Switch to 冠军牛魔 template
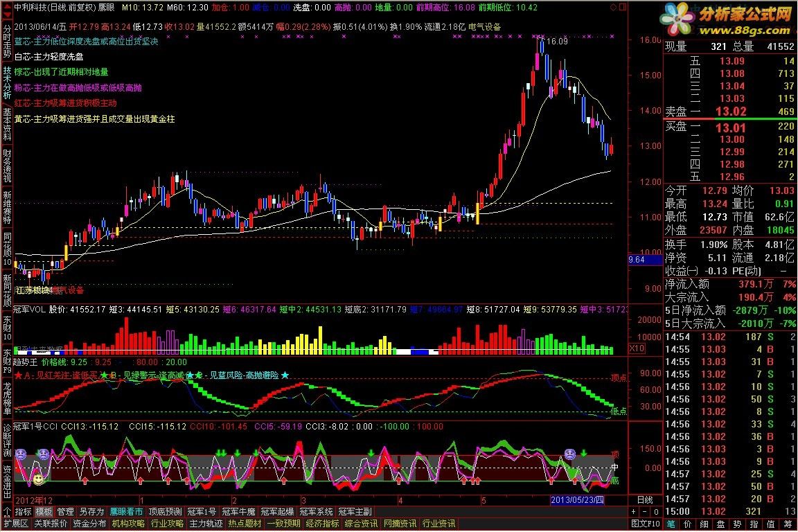Screen dimensions: 798x532 coord(239,512)
